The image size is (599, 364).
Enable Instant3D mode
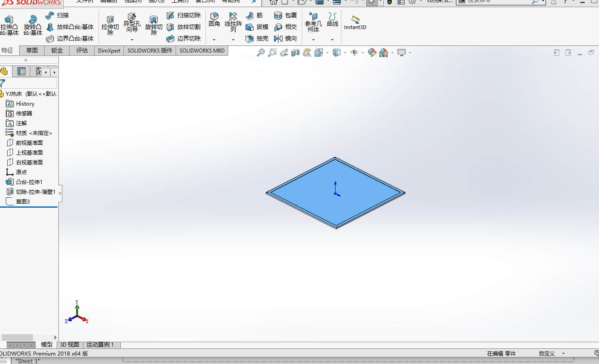pos(354,22)
